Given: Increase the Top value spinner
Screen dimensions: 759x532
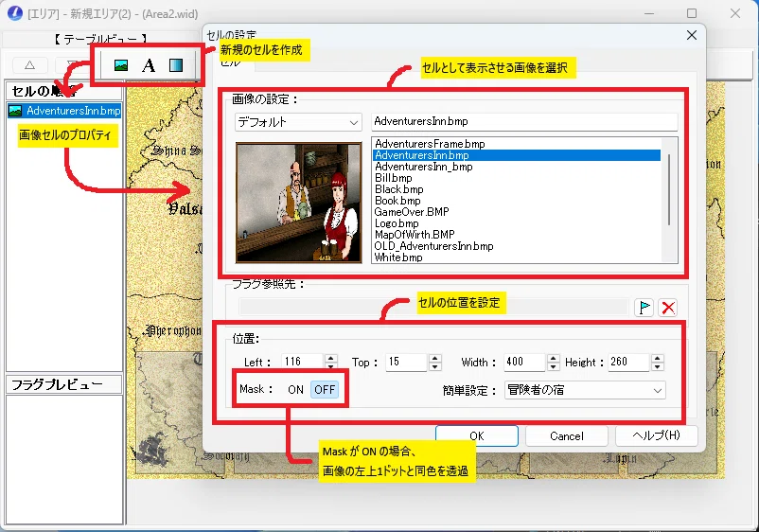Looking at the screenshot, I should (435, 358).
